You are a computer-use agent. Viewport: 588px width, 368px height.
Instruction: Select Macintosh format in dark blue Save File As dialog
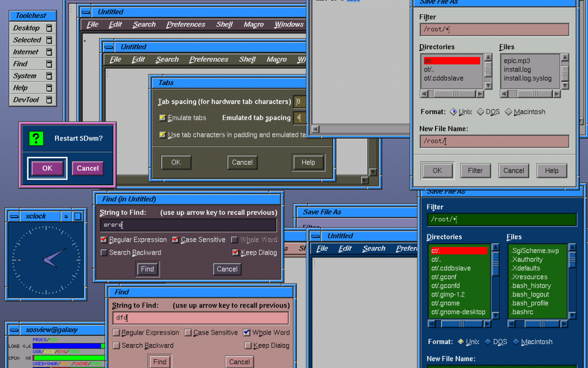pos(516,342)
